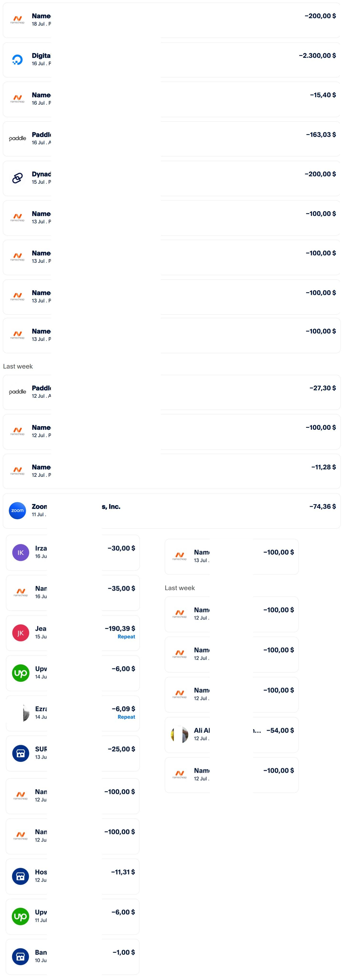342x980 pixels.
Task: Click the Namecheap logo on the 18 Jul transaction
Action: point(17,20)
